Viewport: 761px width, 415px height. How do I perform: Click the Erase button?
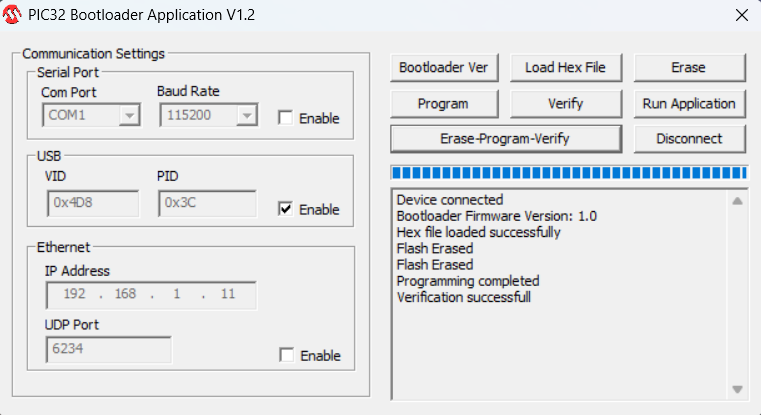(x=688, y=67)
